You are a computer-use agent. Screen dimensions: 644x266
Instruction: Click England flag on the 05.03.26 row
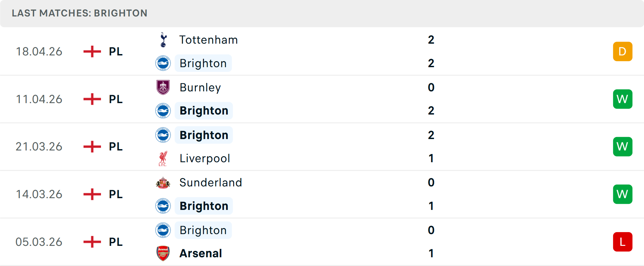(x=92, y=242)
